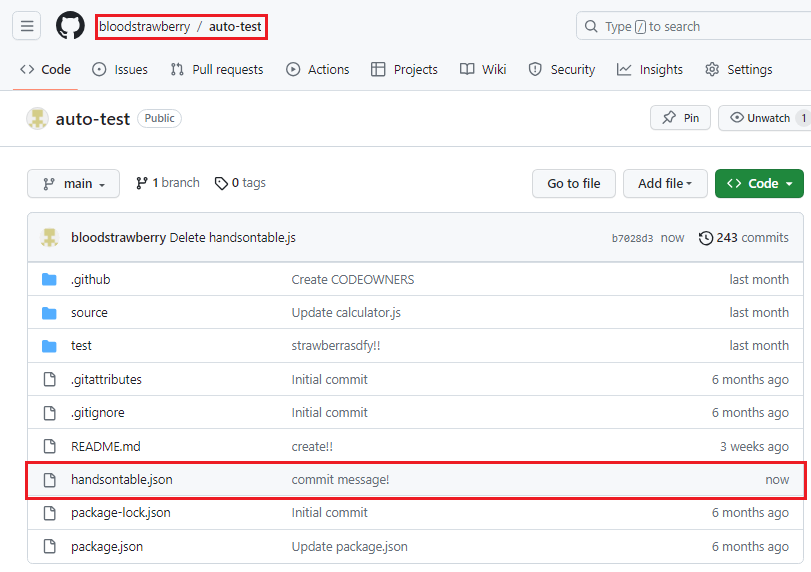811x572 pixels.
Task: Click the history clock icon by commits
Action: coord(706,238)
